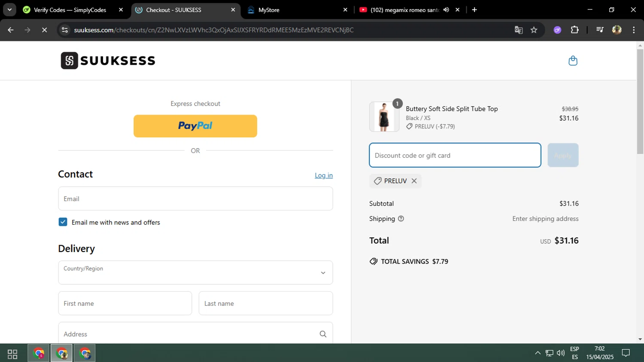This screenshot has height=362, width=644.
Task: Focus the Last name field
Action: point(266,303)
